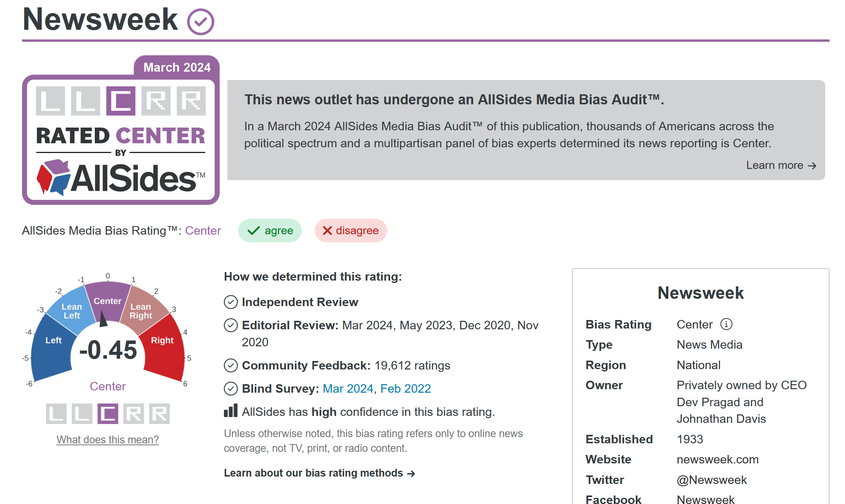Click the verified checkmark icon beside Newsweek title
The image size is (845, 504).
click(x=200, y=22)
